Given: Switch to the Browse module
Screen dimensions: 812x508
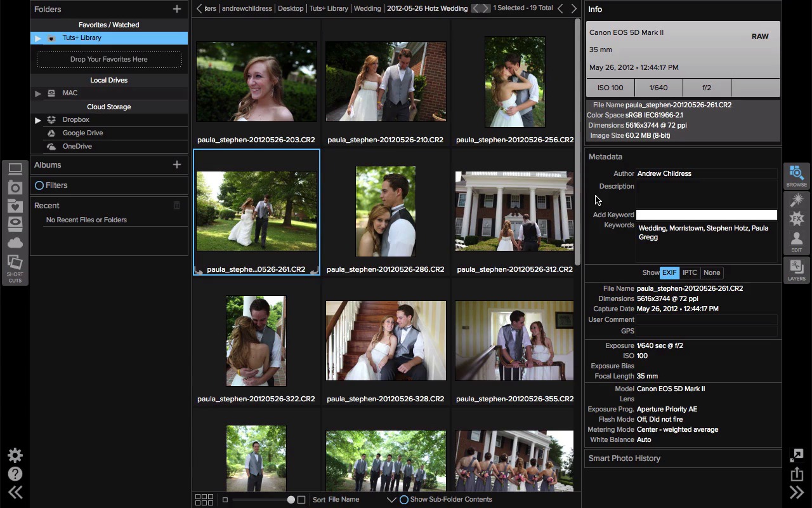Looking at the screenshot, I should pyautogui.click(x=797, y=176).
